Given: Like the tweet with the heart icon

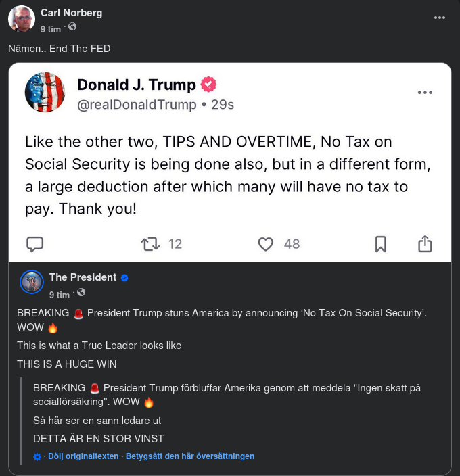Looking at the screenshot, I should 267,244.
